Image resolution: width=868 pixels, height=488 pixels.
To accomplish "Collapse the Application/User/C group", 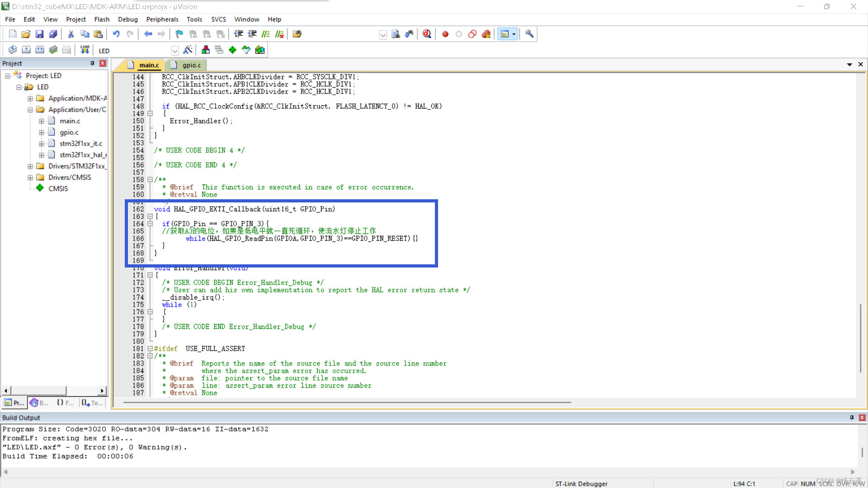I will [x=30, y=109].
